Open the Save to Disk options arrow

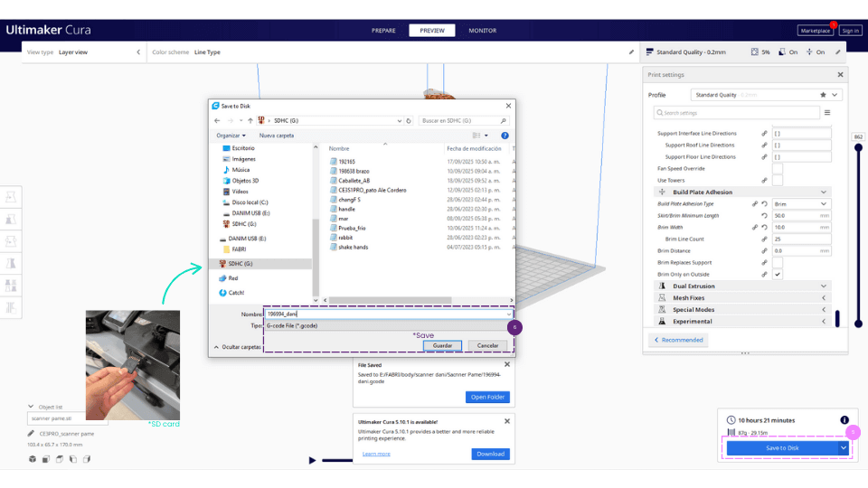844,447
